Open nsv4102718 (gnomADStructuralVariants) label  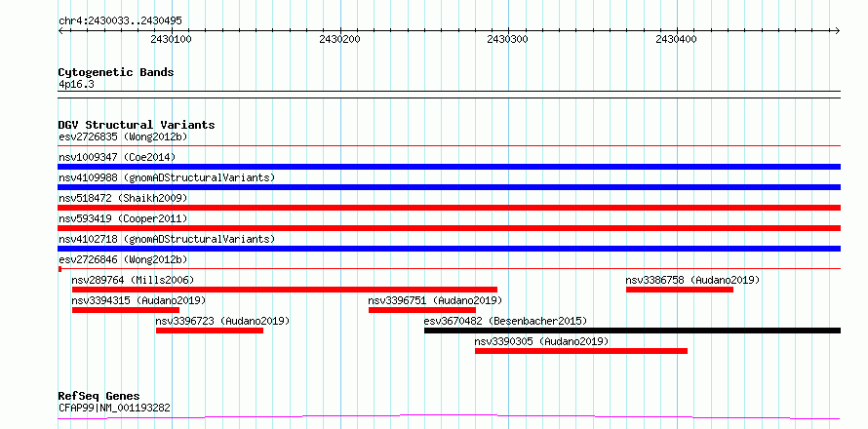point(167,239)
